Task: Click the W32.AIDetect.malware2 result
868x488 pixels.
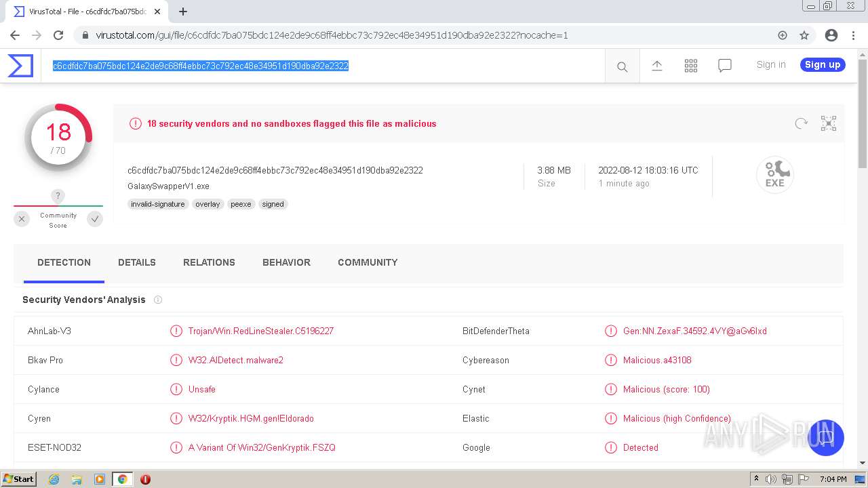Action: 236,360
